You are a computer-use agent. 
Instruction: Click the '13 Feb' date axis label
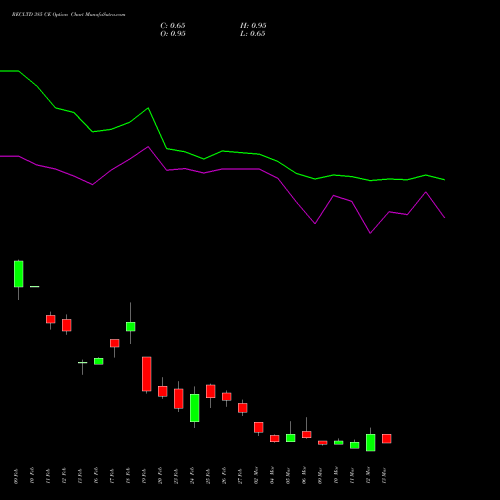[80, 476]
